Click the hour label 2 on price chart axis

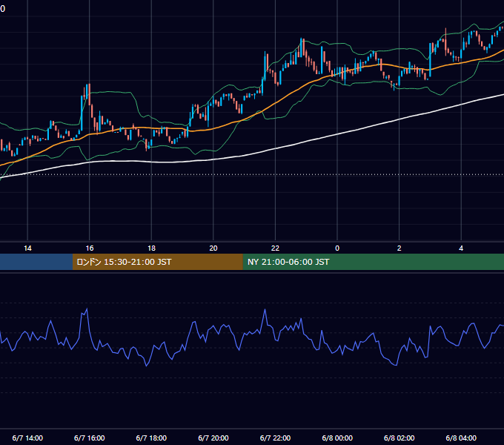[x=399, y=248]
